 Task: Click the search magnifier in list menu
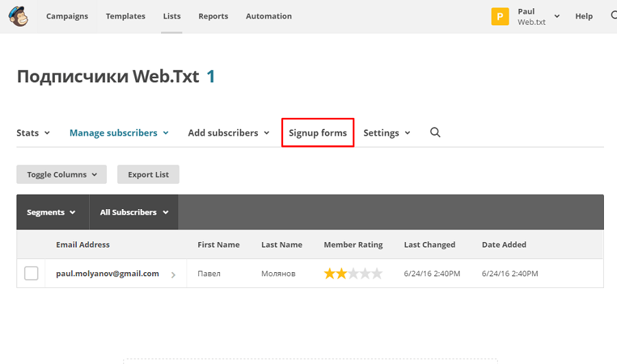[x=435, y=132]
